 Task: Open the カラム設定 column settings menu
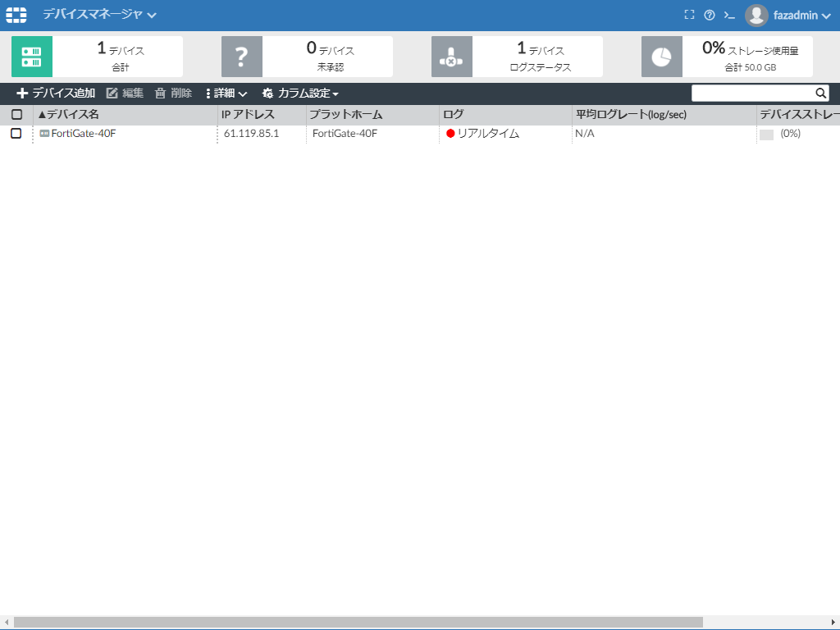click(x=300, y=94)
